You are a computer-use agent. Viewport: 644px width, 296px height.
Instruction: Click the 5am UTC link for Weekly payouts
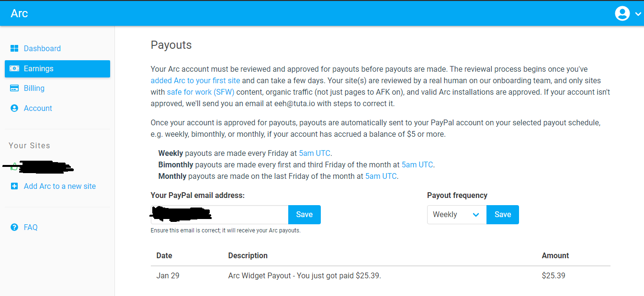tap(315, 153)
